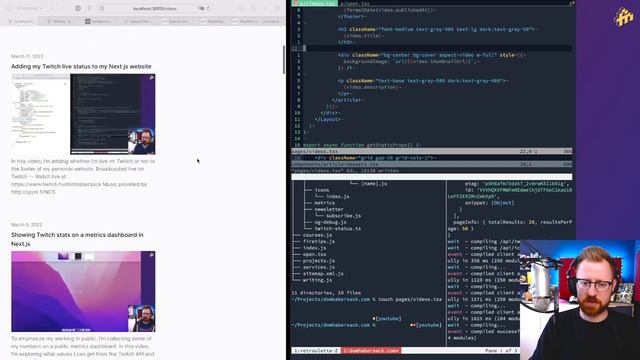
Task: Click the 'Pane: 1 of 1' status text
Action: (x=501, y=351)
